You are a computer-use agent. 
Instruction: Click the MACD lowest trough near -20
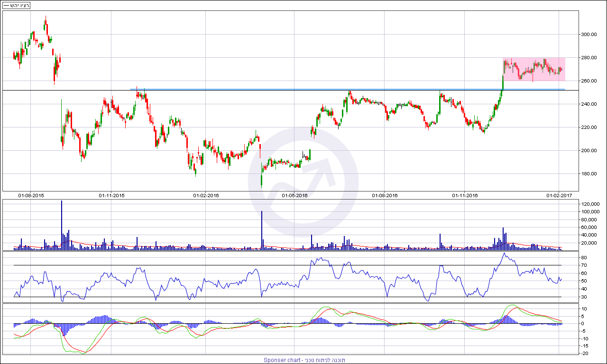pyautogui.click(x=83, y=353)
